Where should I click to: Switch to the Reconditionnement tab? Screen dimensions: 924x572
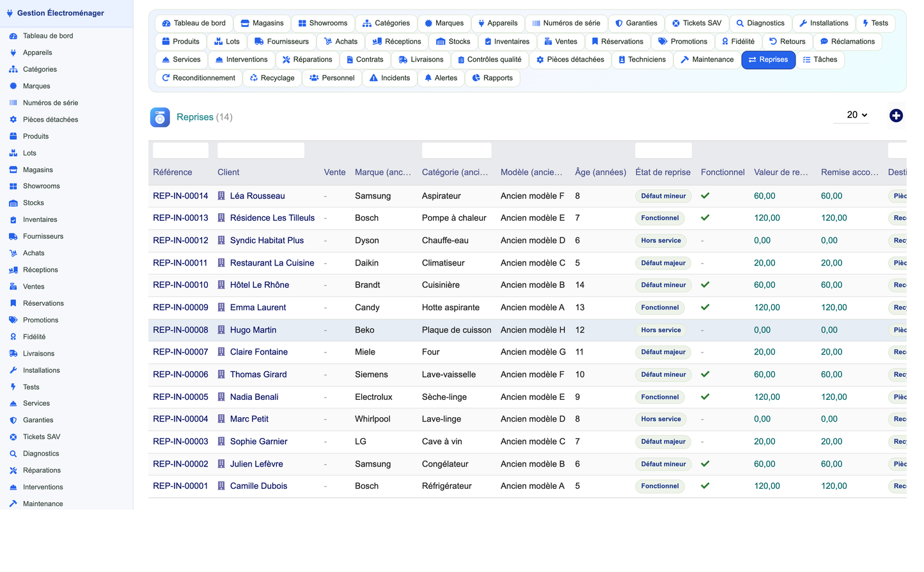[199, 78]
